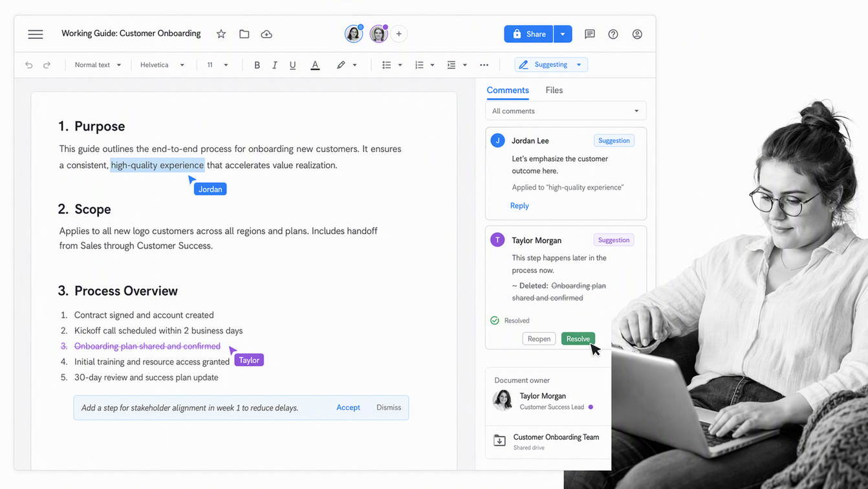Click the Share button
The image size is (868, 489).
(529, 34)
